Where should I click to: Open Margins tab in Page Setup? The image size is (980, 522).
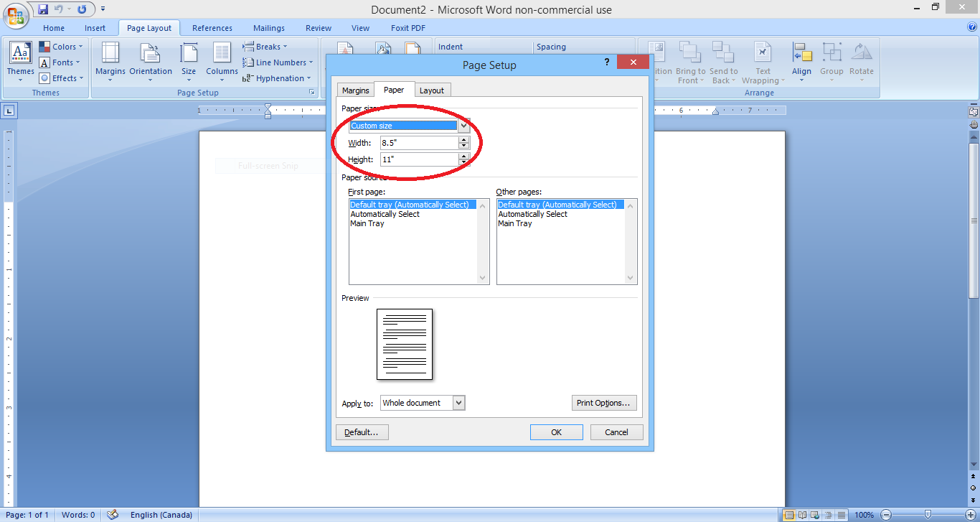(x=356, y=90)
